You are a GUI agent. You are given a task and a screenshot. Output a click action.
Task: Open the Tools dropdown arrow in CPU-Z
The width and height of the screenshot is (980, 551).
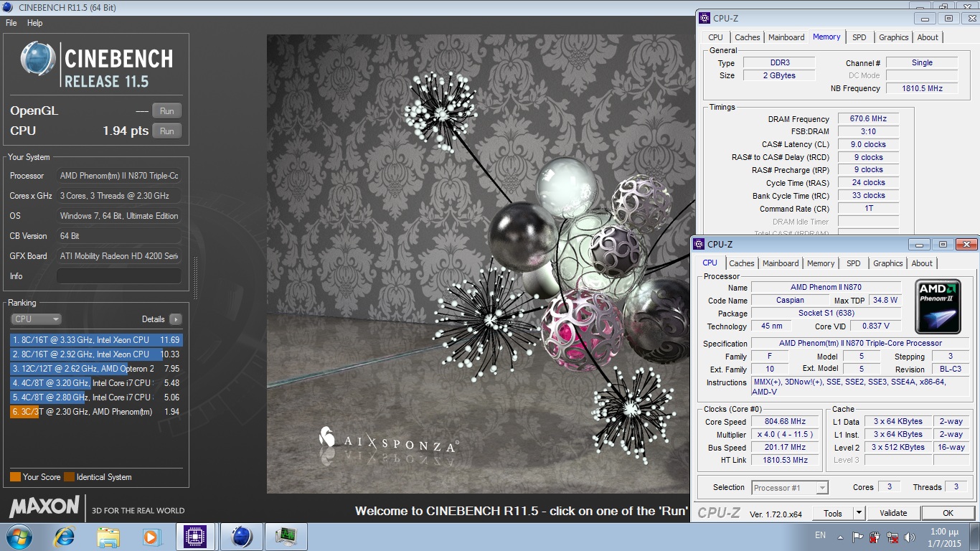click(859, 513)
